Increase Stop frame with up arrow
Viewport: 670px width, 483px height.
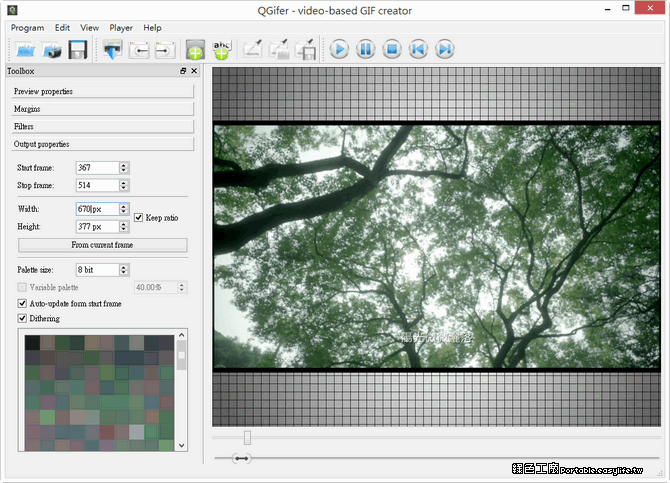pos(123,183)
